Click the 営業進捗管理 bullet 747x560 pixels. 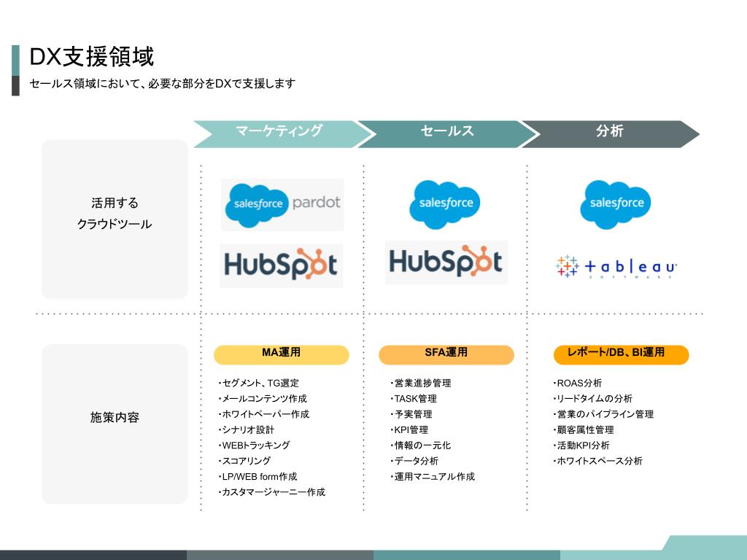421,383
